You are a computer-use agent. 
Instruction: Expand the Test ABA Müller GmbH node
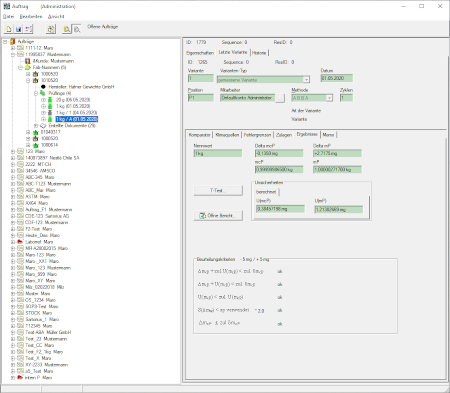click(13, 332)
